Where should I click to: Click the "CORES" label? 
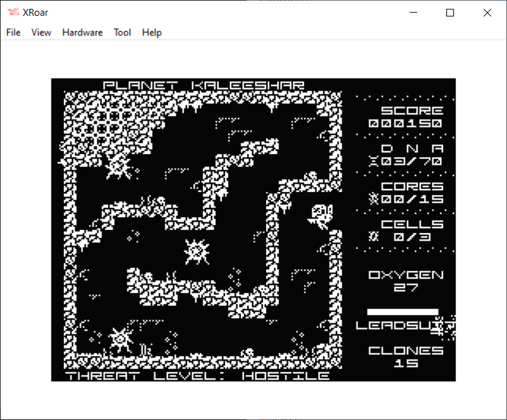412,186
